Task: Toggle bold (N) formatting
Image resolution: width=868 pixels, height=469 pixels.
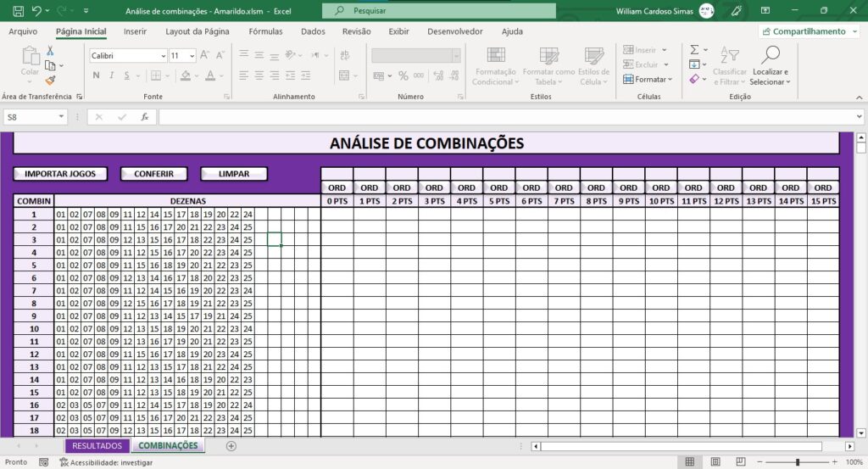Action: (x=97, y=75)
